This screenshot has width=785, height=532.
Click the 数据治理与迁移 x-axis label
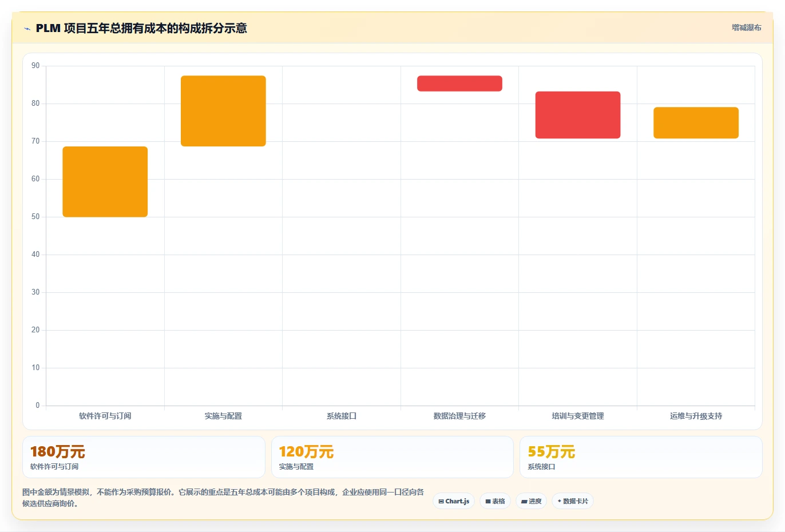(459, 416)
